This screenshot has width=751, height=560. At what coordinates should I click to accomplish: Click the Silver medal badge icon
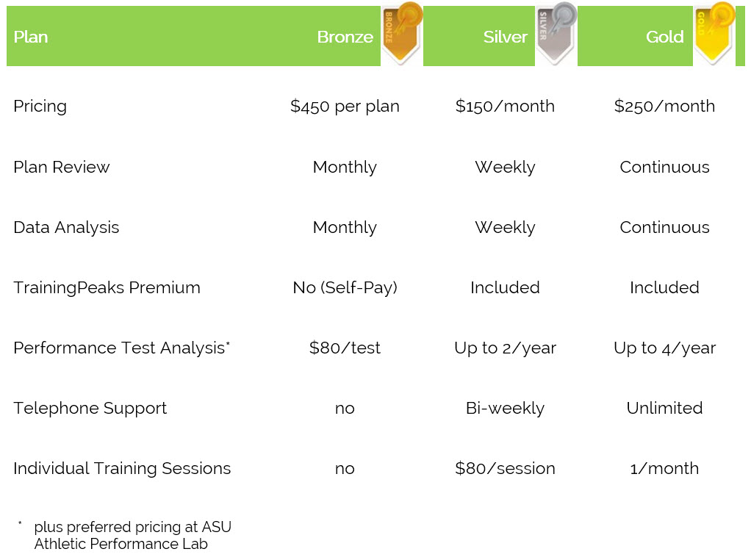556,34
